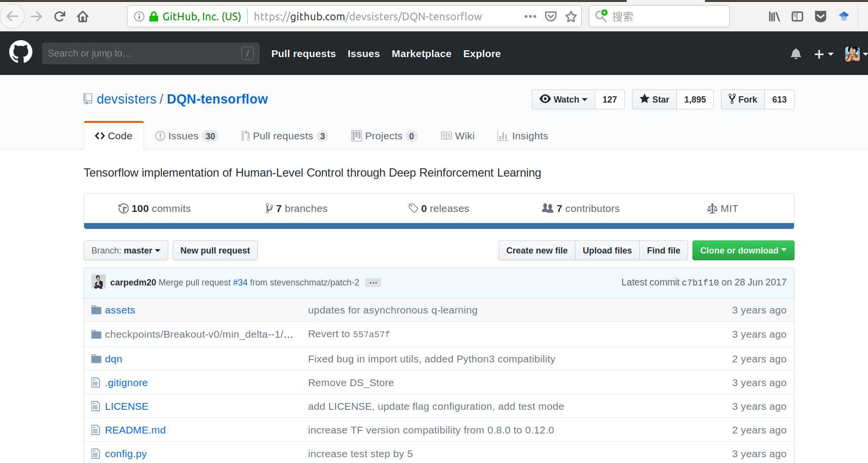Open the Wiki tab
The image size is (868, 463).
[458, 136]
